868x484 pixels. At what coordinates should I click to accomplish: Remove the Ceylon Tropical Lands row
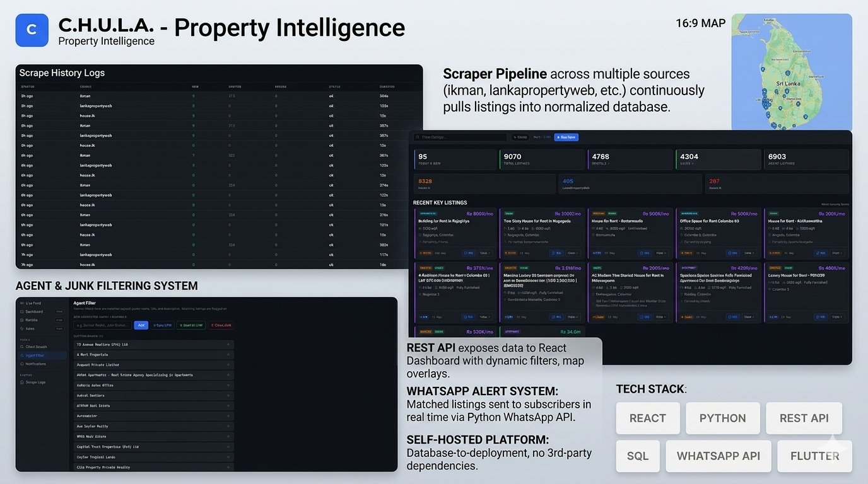(228, 457)
